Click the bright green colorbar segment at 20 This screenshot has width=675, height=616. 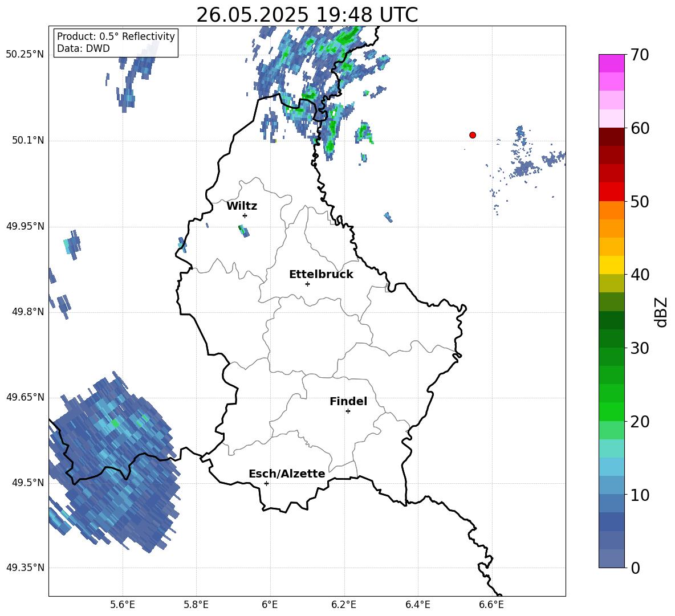[x=612, y=411]
